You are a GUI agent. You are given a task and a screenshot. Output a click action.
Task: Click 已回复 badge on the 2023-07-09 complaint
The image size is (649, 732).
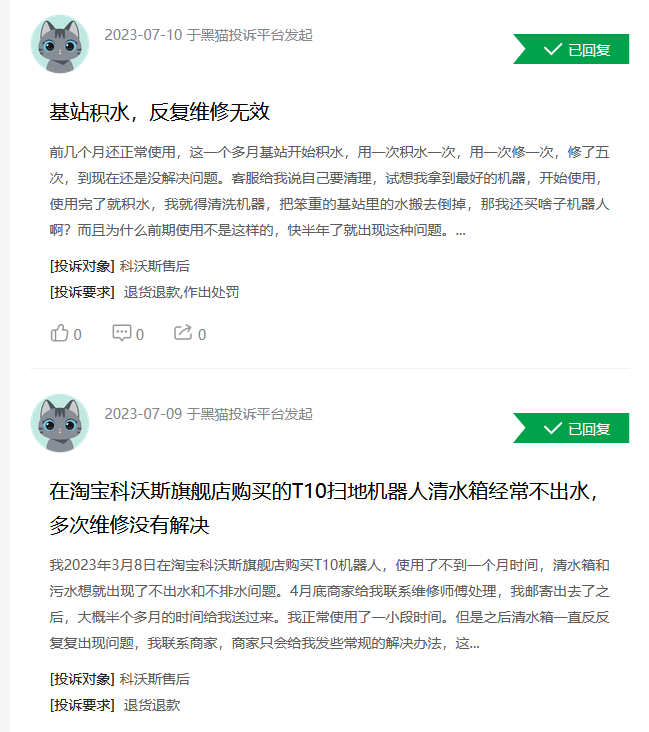click(x=571, y=428)
